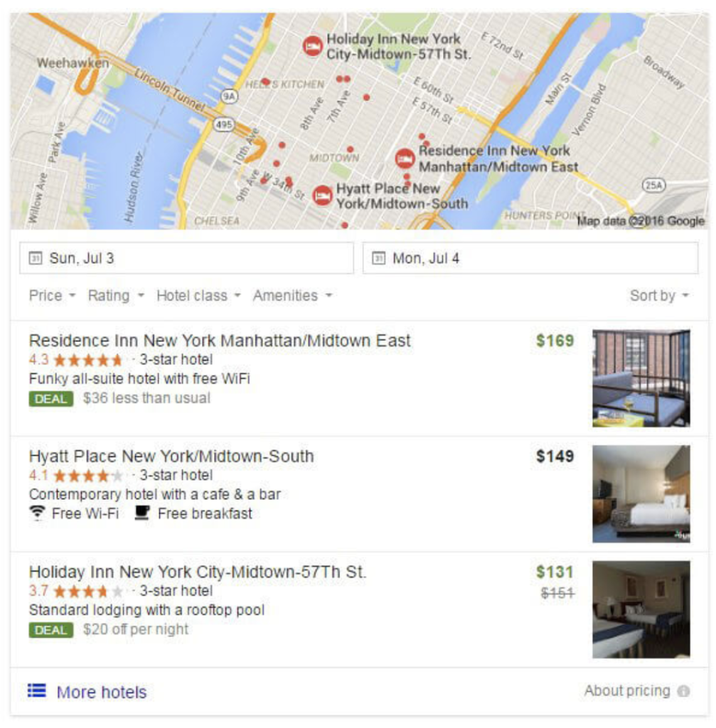716x728 pixels.
Task: Click the Sun, Jul 3 check-in date field
Action: 186,258
